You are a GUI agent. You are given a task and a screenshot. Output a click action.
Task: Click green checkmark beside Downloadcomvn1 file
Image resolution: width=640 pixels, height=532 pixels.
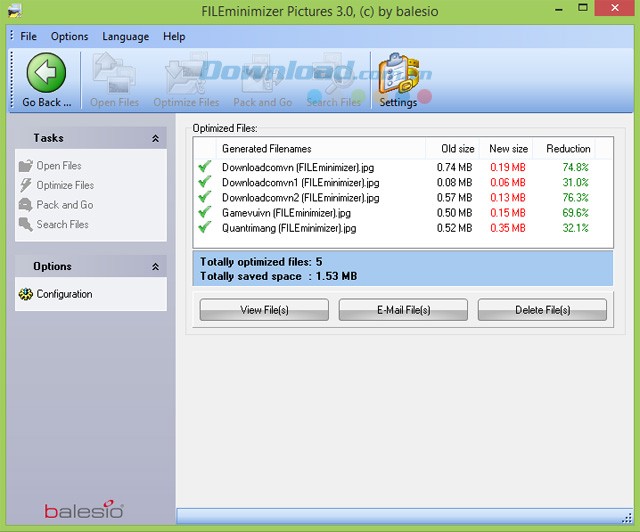click(x=204, y=182)
